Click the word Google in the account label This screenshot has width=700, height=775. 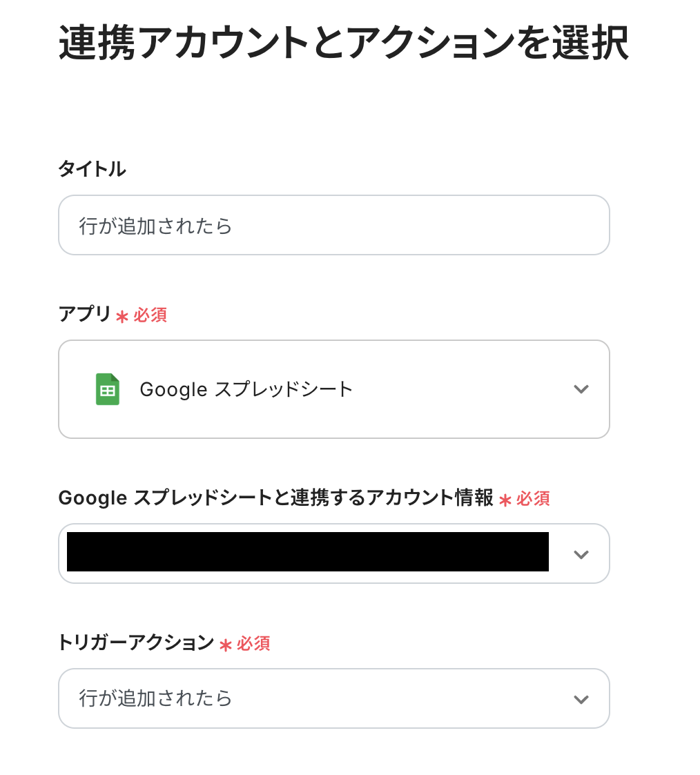pyautogui.click(x=93, y=498)
